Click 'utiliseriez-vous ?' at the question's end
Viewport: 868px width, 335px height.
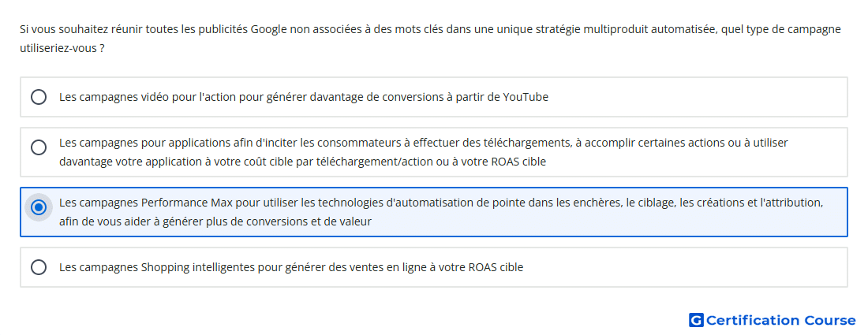point(62,48)
